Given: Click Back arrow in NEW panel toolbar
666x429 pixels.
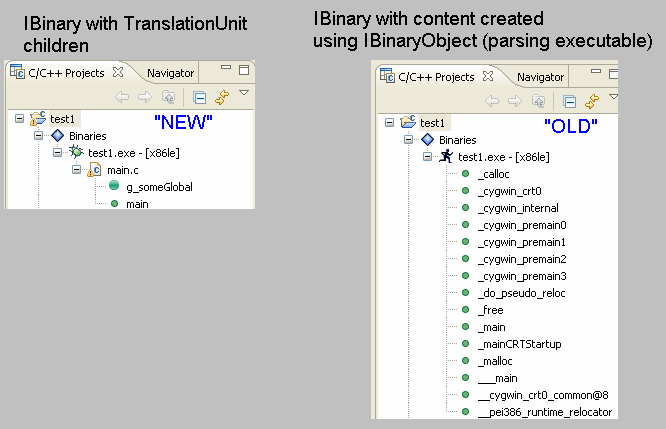Looking at the screenshot, I should 122,97.
